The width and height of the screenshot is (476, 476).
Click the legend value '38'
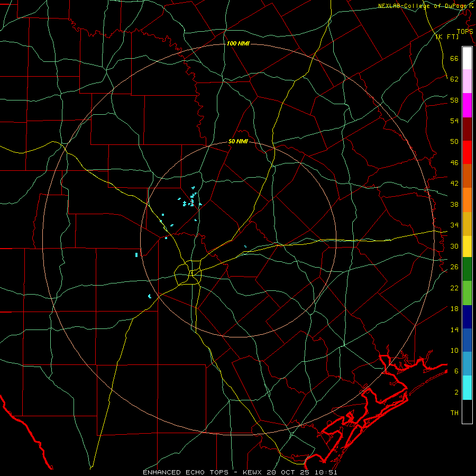click(454, 204)
